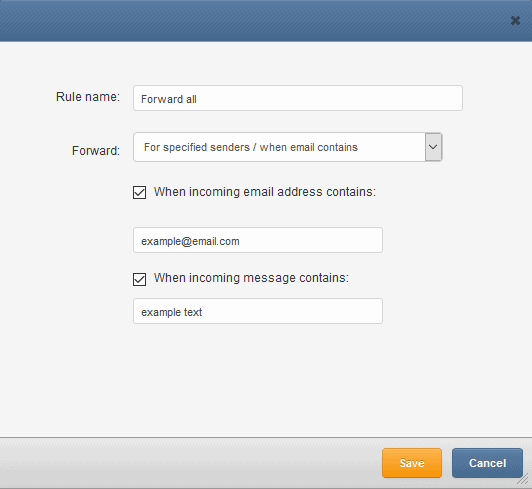
Task: Click the "Forward:" label
Action: coord(96,151)
